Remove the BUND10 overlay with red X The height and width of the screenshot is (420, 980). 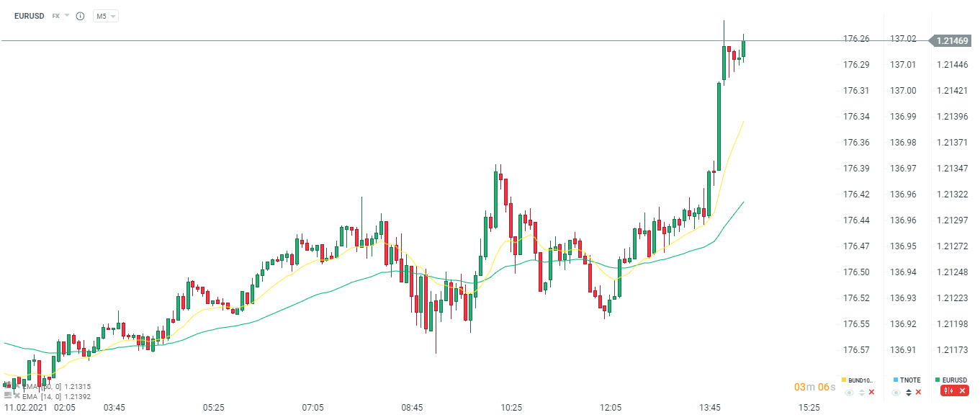tap(871, 392)
